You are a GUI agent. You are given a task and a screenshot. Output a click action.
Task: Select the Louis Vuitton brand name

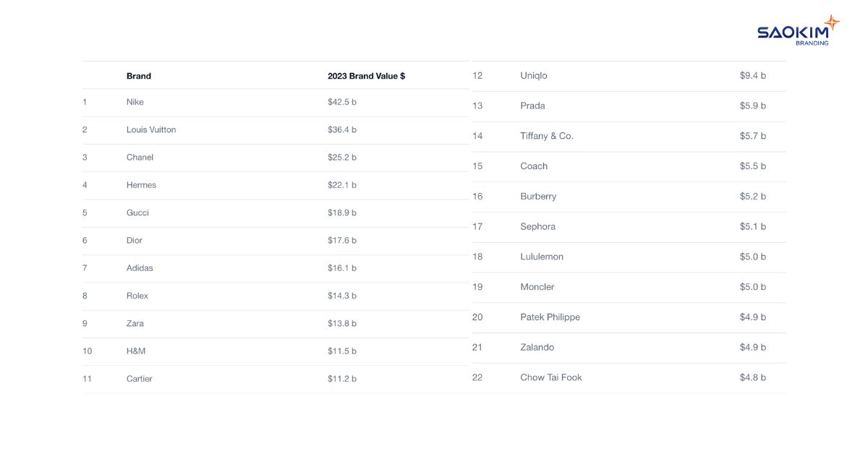click(151, 130)
